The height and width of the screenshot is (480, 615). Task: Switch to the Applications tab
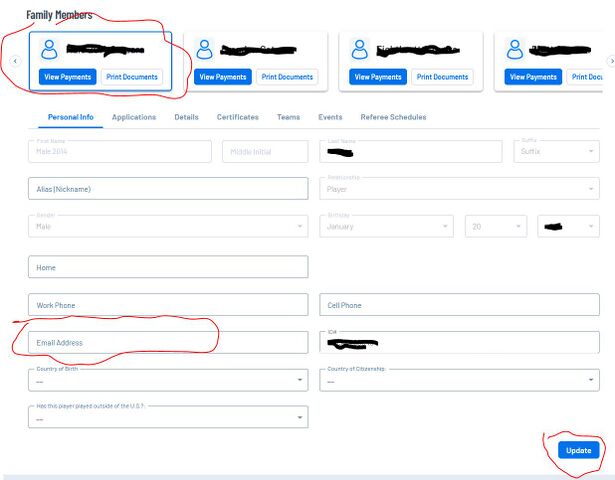pyautogui.click(x=134, y=117)
